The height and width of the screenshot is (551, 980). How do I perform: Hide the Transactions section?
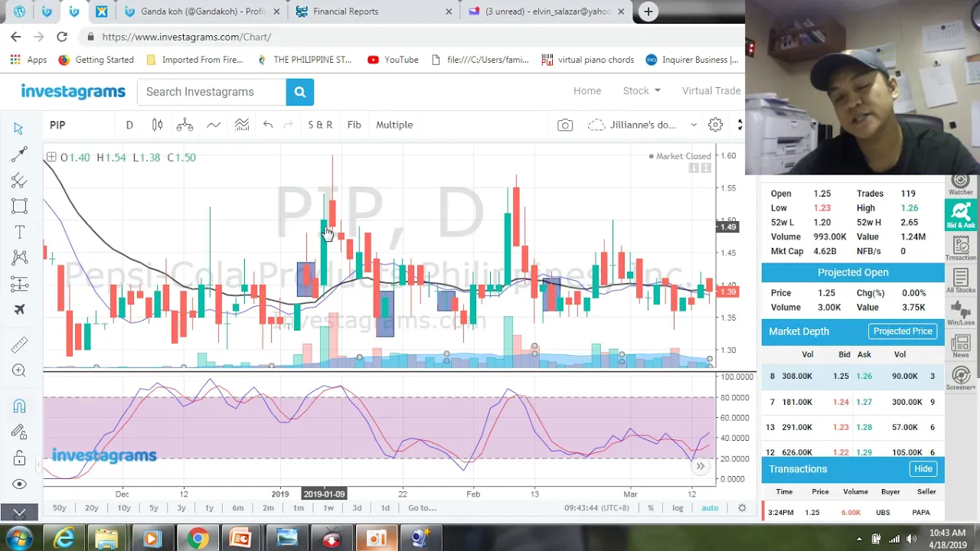pos(923,469)
